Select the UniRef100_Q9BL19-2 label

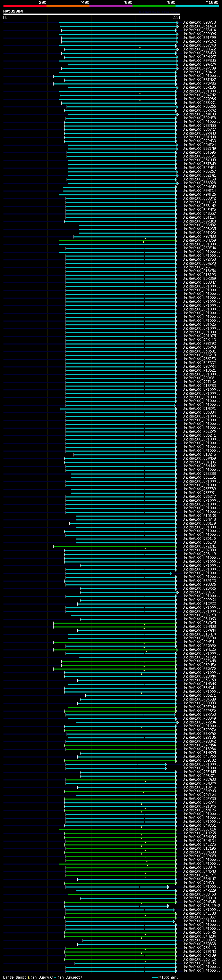201,906
